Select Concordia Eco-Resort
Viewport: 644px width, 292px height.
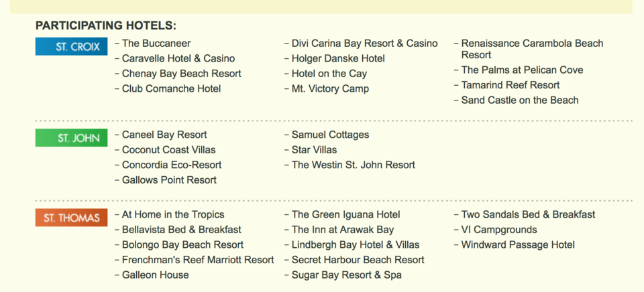coord(172,165)
